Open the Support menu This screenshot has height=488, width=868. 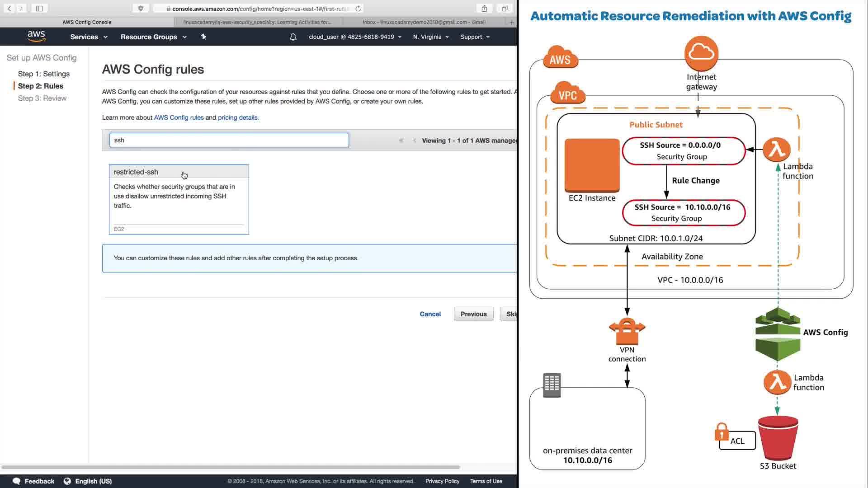(x=475, y=37)
